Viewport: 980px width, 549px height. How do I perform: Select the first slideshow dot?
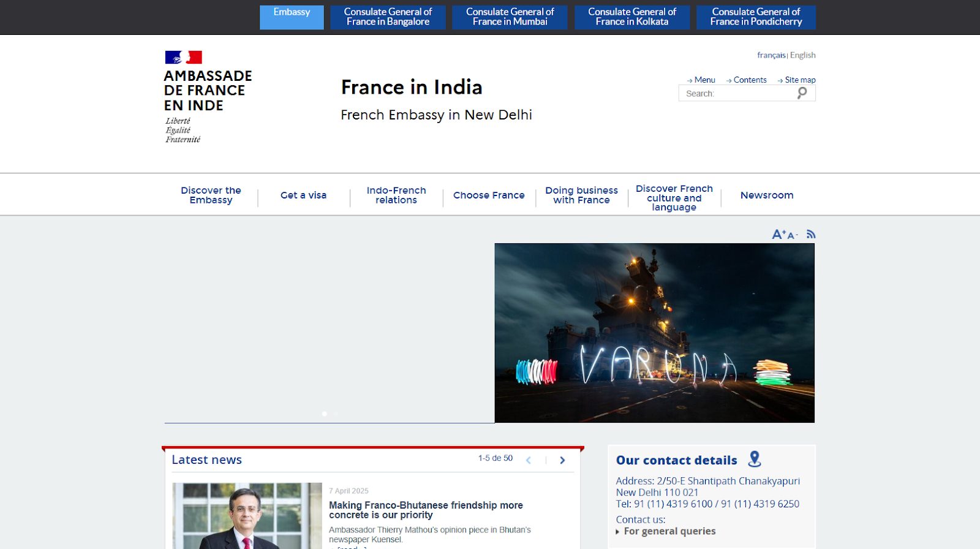coord(324,414)
